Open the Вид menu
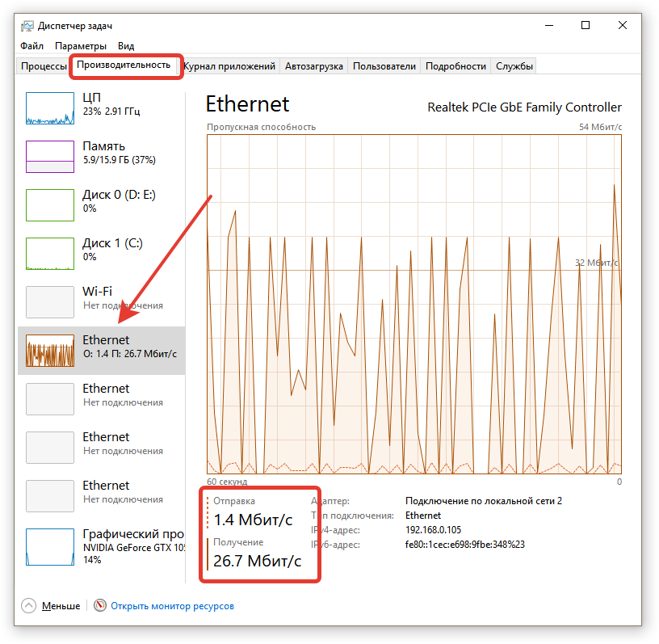The width and height of the screenshot is (659, 644). coord(126,46)
